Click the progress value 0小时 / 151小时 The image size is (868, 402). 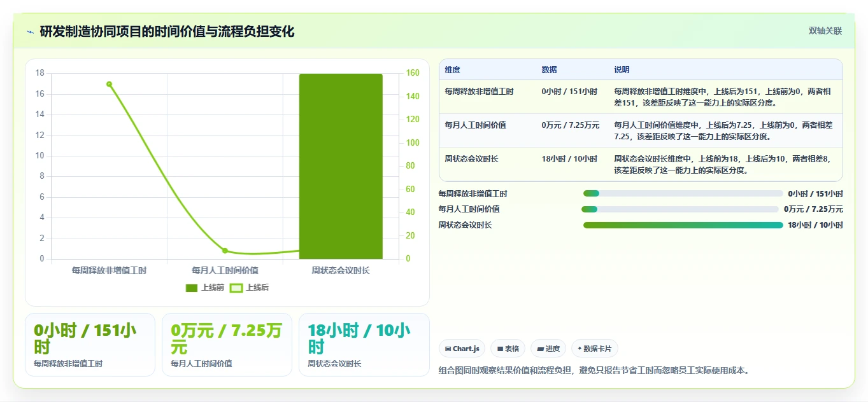tap(815, 193)
